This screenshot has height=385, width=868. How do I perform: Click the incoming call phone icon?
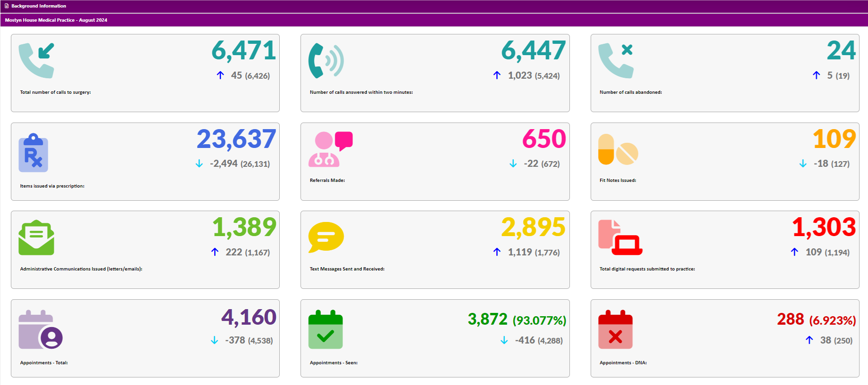click(x=36, y=60)
